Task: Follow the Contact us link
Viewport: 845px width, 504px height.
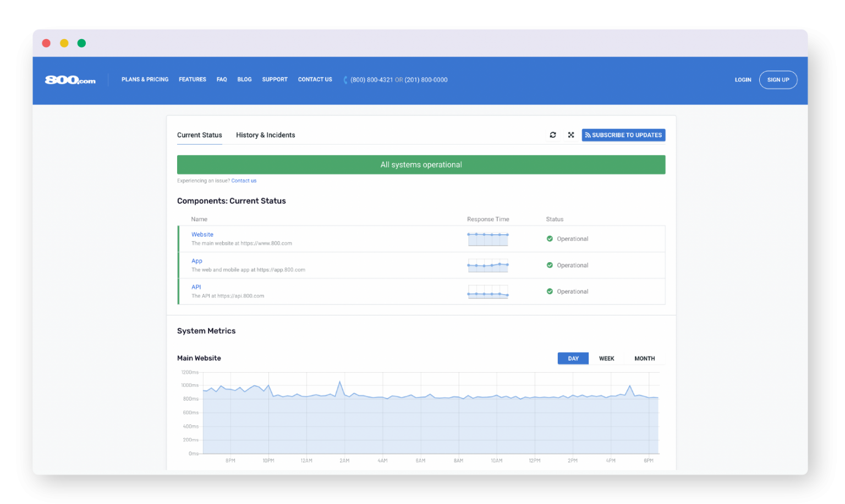Action: [244, 181]
